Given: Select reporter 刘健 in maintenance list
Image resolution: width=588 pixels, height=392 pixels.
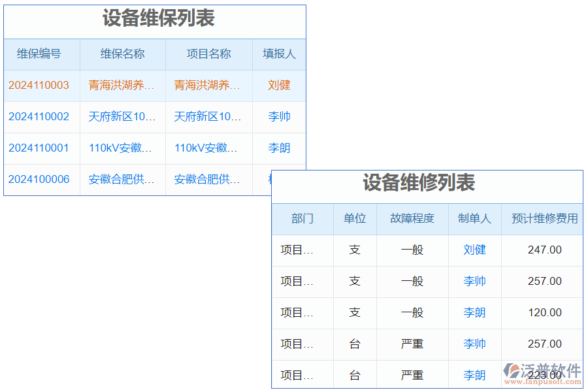Looking at the screenshot, I should pyautogui.click(x=279, y=86).
